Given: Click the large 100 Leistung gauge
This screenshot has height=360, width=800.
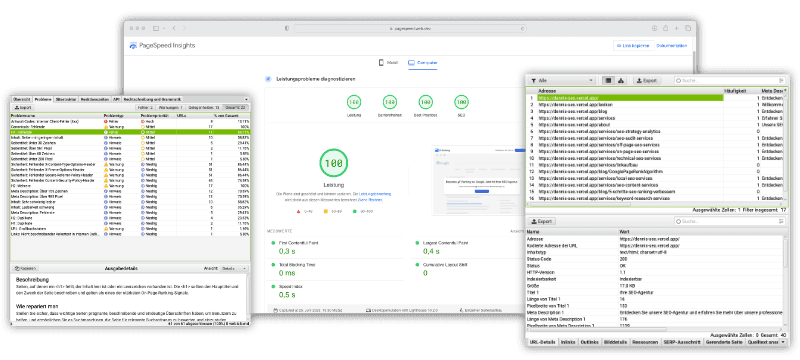Looking at the screenshot, I should [x=334, y=164].
